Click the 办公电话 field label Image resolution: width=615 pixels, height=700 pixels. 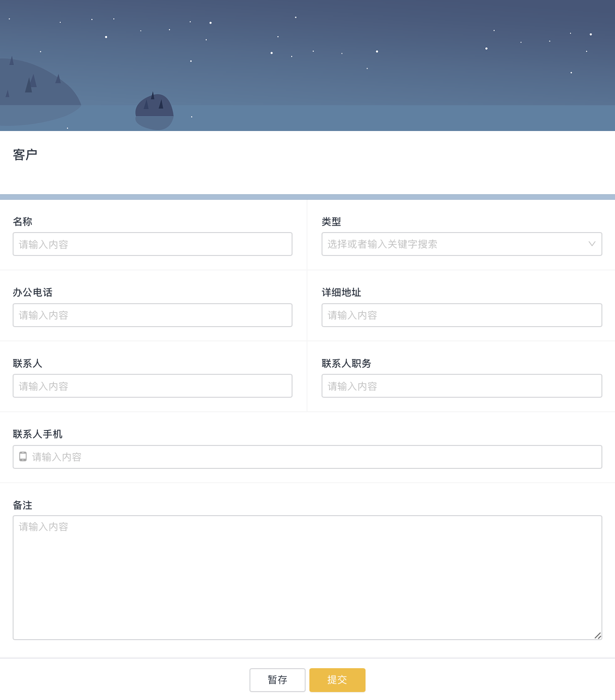33,292
